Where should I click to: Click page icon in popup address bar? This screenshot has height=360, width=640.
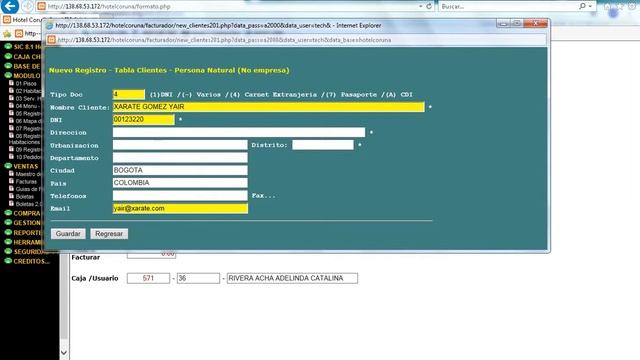(x=51, y=40)
